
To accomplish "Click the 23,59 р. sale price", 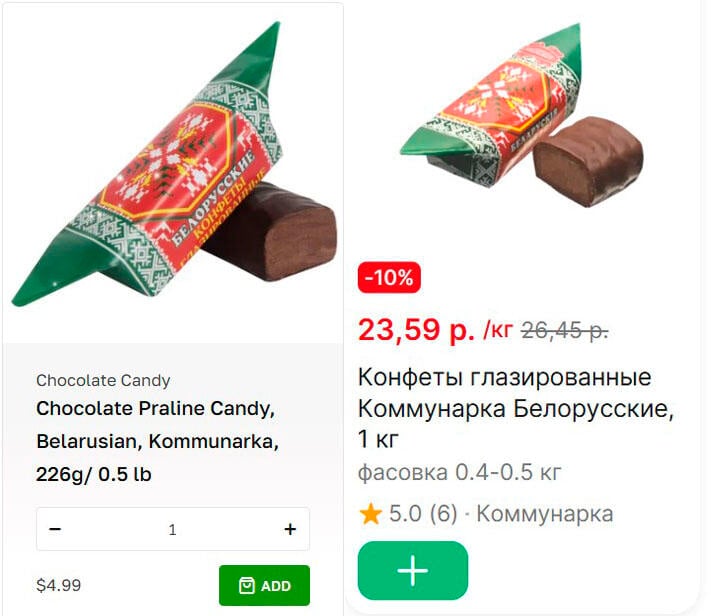I will click(x=416, y=330).
